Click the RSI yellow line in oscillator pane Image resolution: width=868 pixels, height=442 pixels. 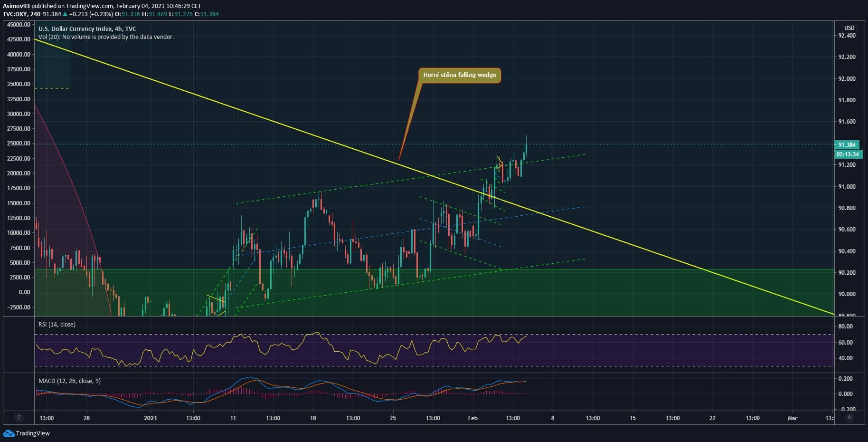(266, 354)
